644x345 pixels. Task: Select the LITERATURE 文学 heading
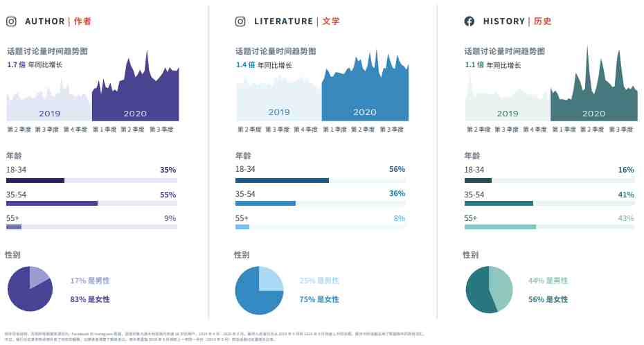click(297, 21)
